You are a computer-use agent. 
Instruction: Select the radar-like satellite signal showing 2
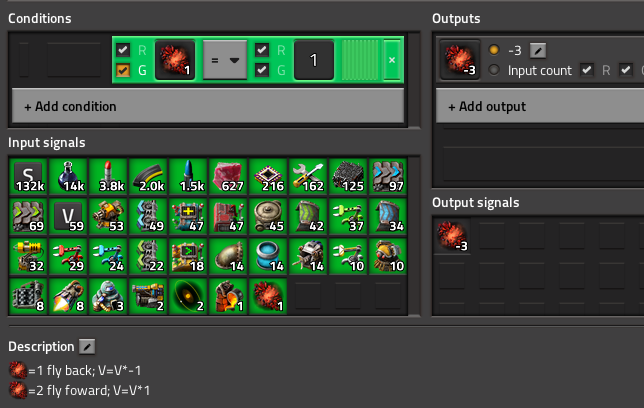[188, 296]
